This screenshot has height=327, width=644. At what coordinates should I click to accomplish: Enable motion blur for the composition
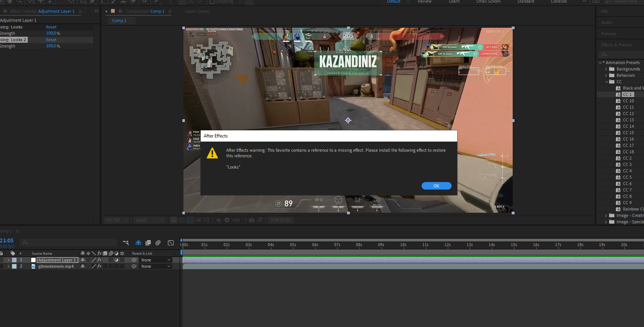coord(158,243)
